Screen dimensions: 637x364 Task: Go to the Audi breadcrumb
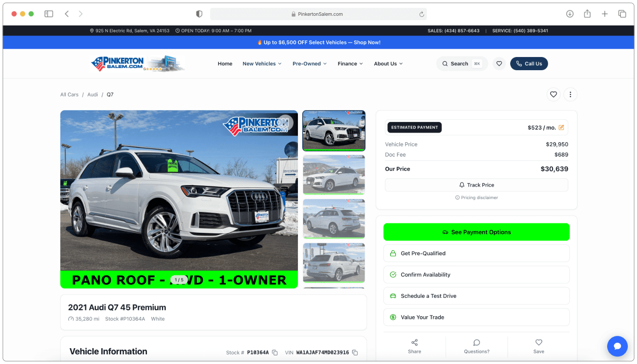pyautogui.click(x=93, y=94)
